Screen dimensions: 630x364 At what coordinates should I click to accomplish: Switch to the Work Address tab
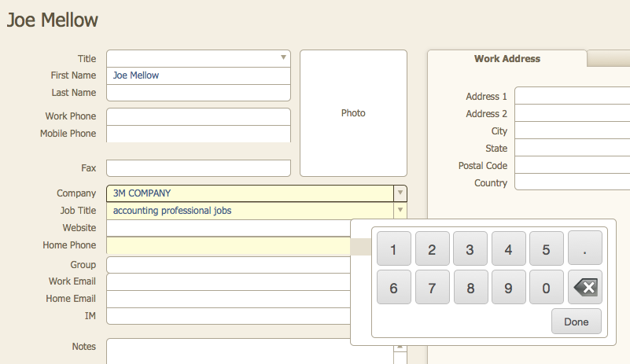coord(507,59)
